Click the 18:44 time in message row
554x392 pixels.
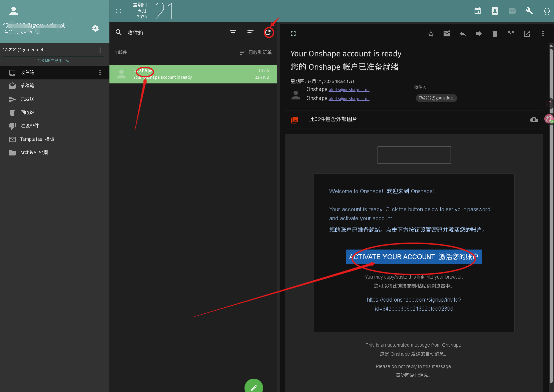pos(263,70)
